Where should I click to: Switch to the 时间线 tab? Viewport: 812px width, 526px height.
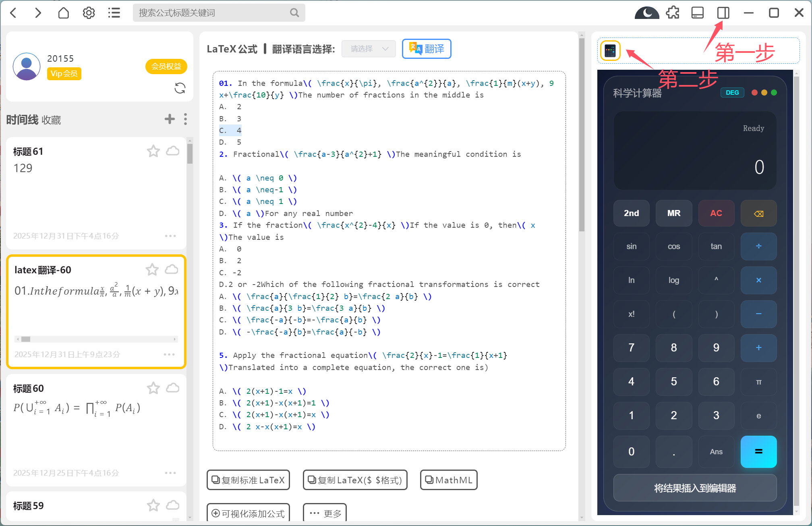pyautogui.click(x=22, y=120)
